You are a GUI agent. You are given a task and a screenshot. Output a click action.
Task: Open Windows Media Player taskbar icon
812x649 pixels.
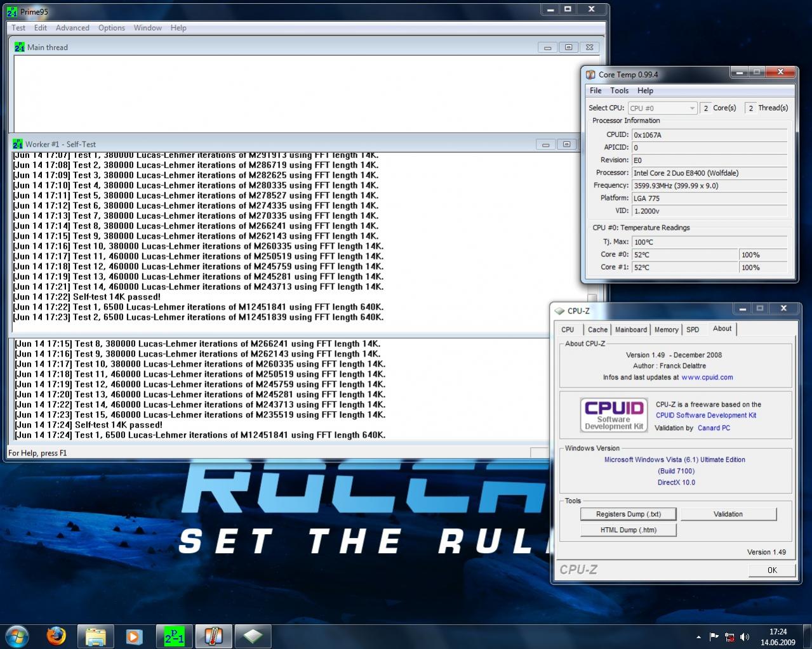[134, 636]
